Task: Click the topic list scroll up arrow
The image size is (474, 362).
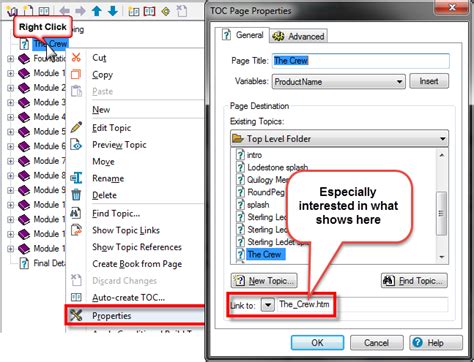Action: (x=442, y=155)
